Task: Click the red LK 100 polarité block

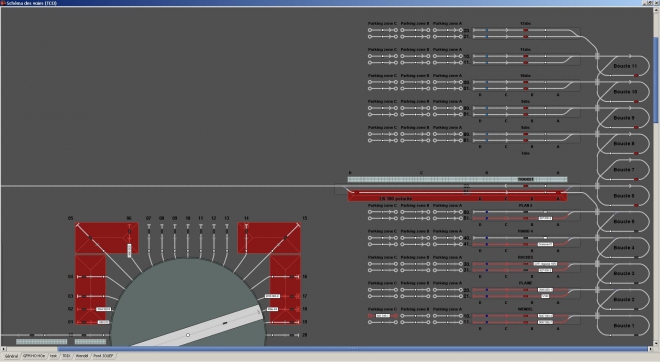Action: (458, 196)
